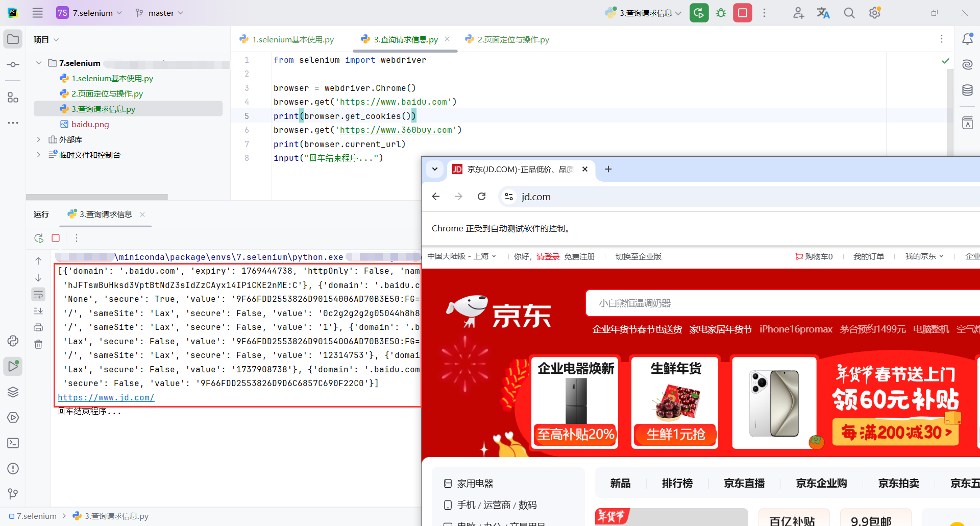Click 切换至企业版 link on JD

pyautogui.click(x=639, y=256)
